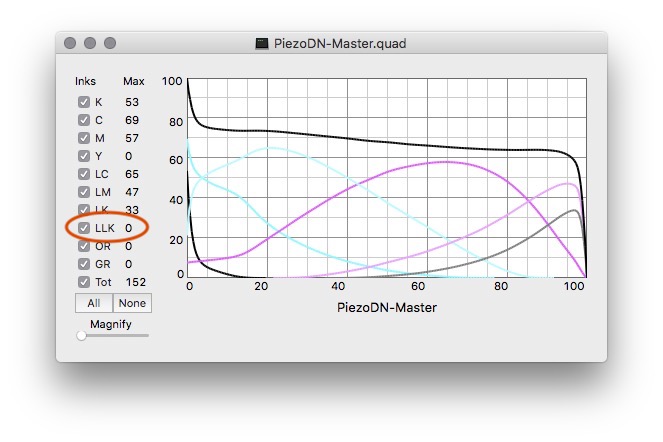Click the LC max value 65
This screenshot has height=442, width=663.
point(132,174)
